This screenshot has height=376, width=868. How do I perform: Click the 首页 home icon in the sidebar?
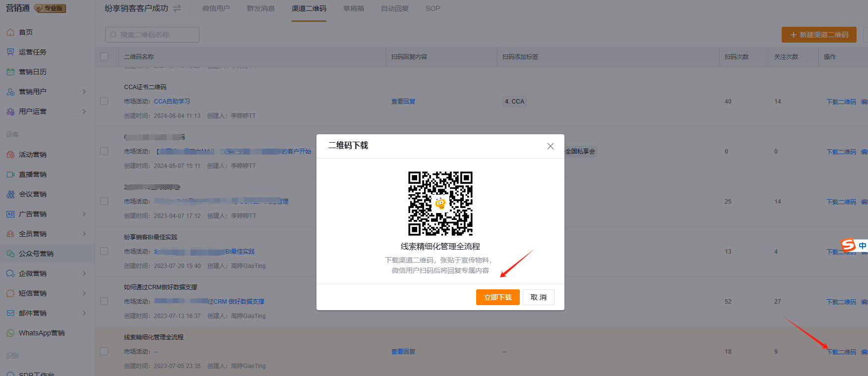(x=10, y=32)
